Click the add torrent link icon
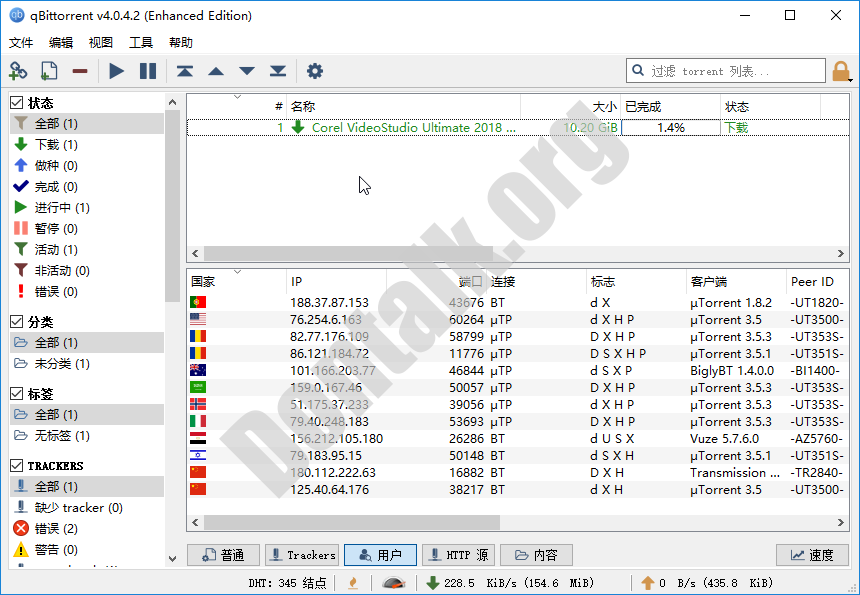 tap(18, 71)
